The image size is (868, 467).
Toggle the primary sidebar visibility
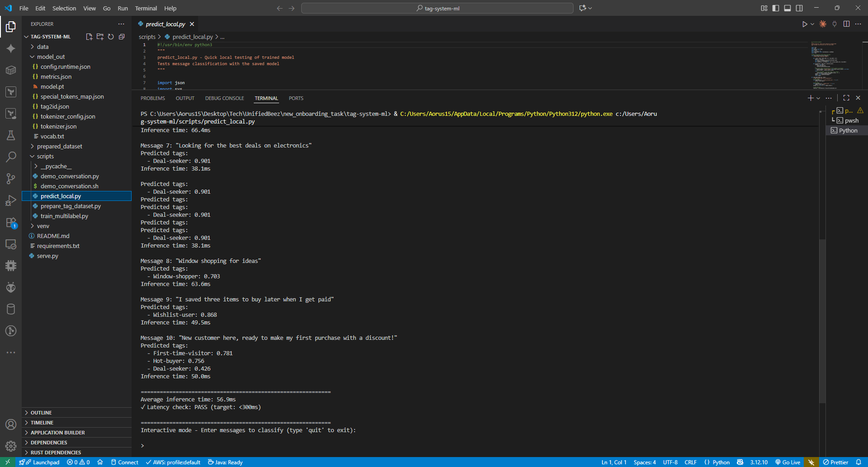click(x=776, y=8)
